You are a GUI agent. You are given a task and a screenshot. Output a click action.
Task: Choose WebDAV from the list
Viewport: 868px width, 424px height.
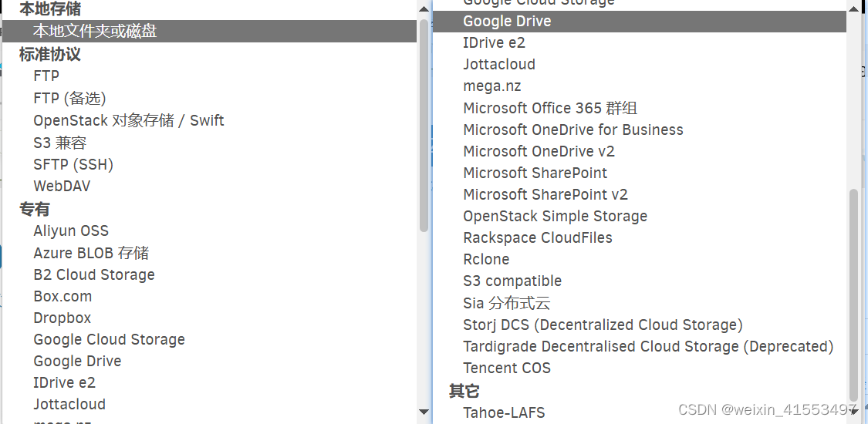[62, 187]
